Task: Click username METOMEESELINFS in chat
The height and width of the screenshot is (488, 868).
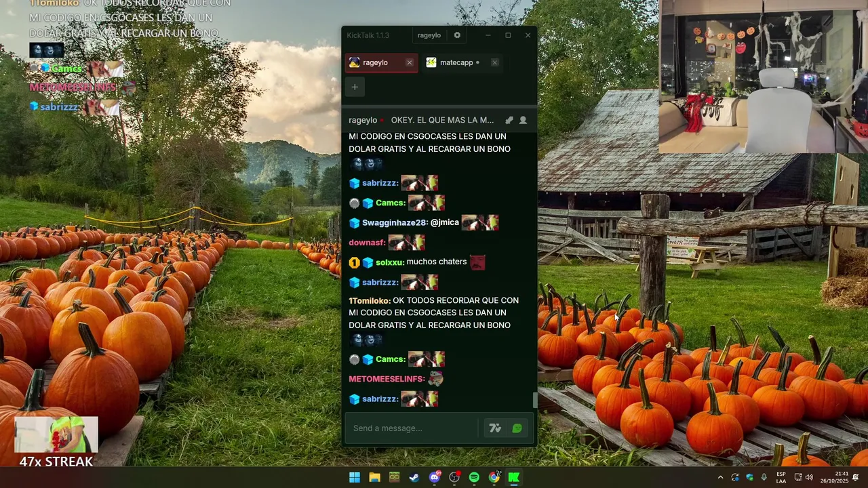Action: coord(387,379)
